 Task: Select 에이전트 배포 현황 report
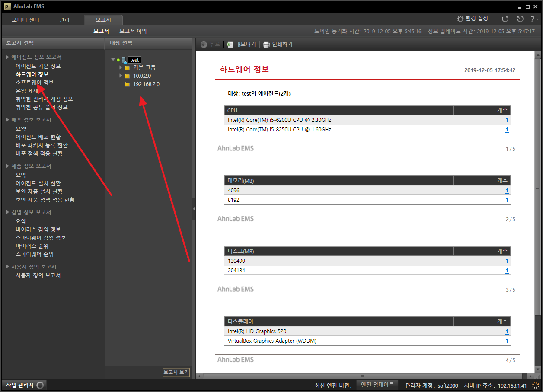click(38, 137)
